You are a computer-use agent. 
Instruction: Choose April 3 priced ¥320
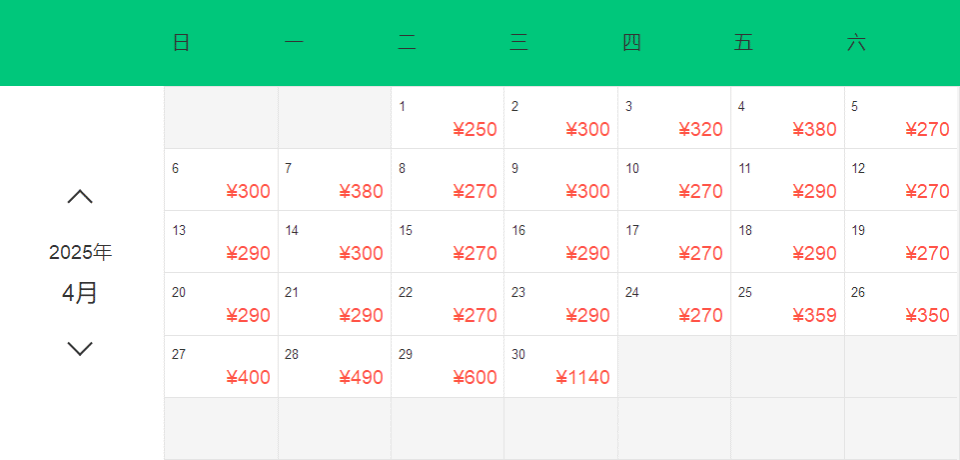pos(674,118)
